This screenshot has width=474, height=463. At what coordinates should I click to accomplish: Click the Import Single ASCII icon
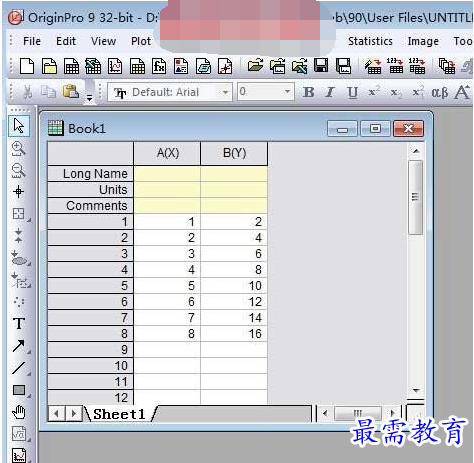(396, 66)
